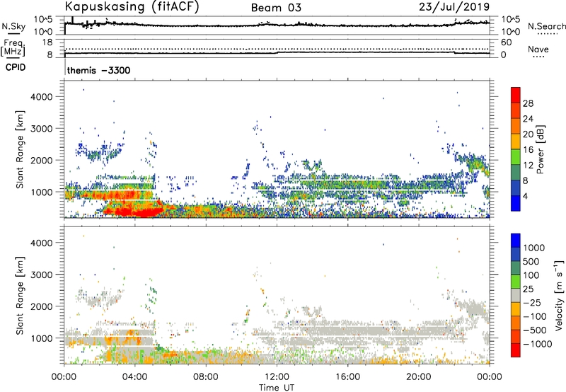This screenshot has width=566, height=392.
Task: Click the "12:00" time axis tick label
Action: pyautogui.click(x=277, y=377)
